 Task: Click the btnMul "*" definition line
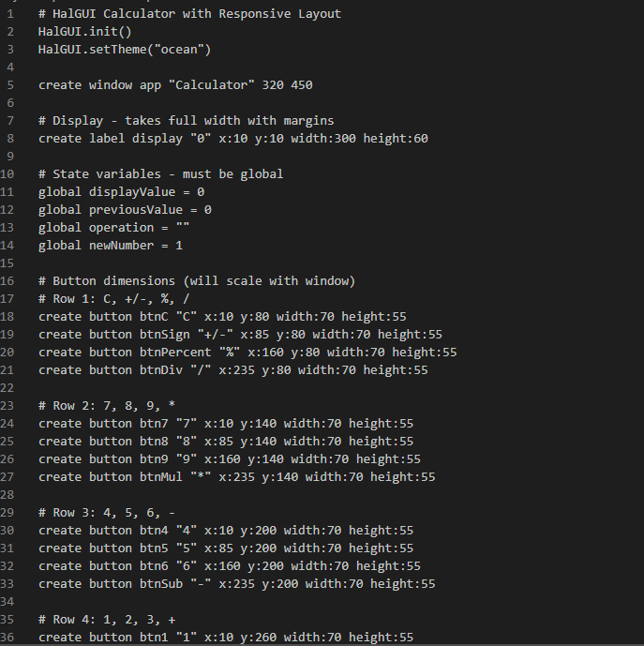(x=236, y=477)
